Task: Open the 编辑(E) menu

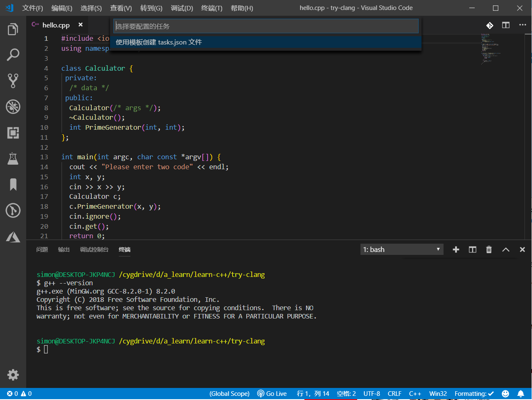Action: coord(62,8)
